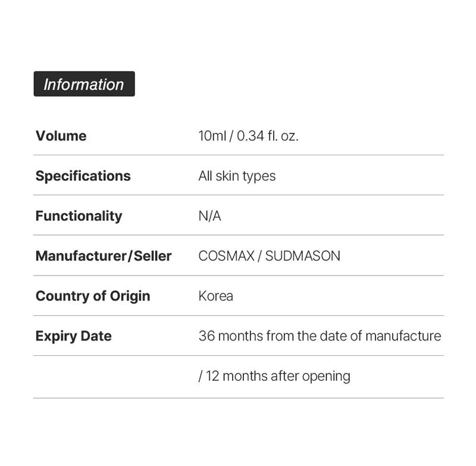
Task: Click the SUDMASON seller name
Action: coord(303,256)
